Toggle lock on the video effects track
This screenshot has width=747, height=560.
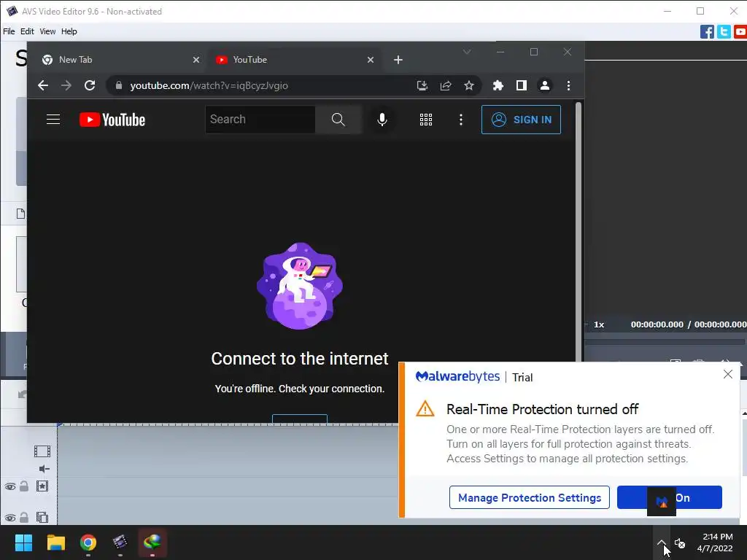click(x=24, y=486)
